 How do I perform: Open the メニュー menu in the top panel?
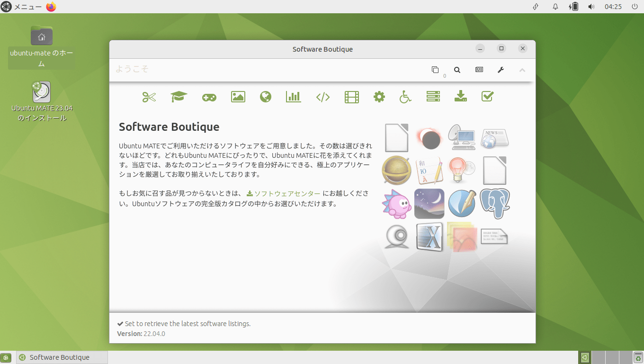pos(22,7)
